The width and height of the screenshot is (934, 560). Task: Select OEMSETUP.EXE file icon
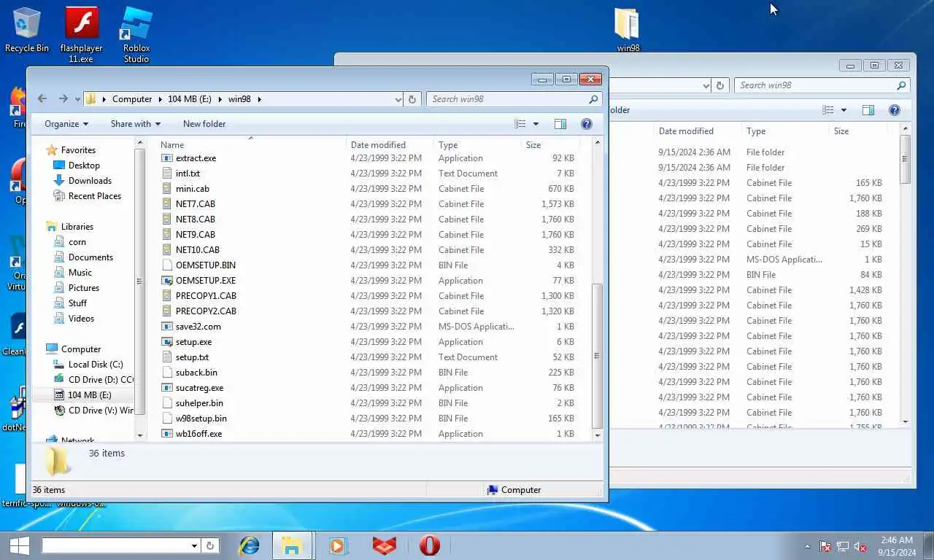166,281
